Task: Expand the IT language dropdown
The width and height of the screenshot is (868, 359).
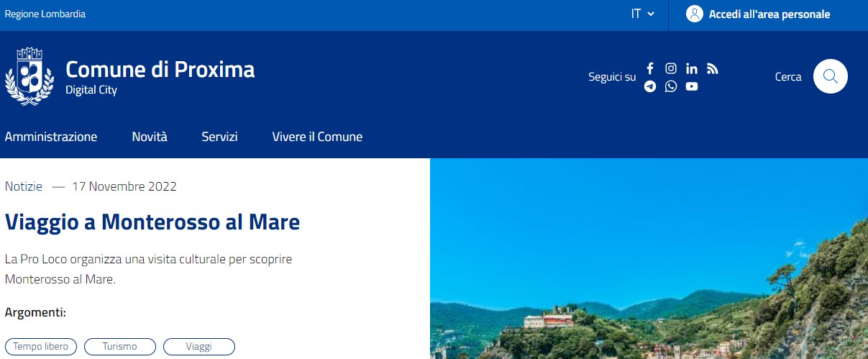Action: click(x=642, y=14)
